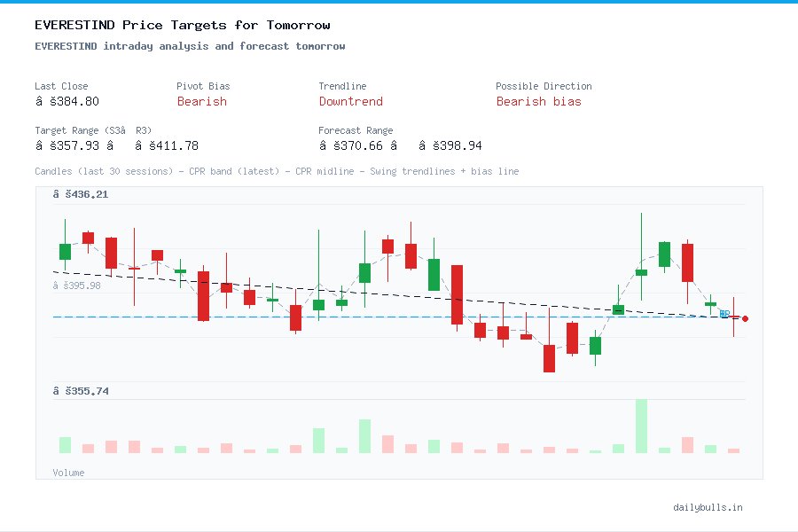Click the 'EVERESTIND intraday analysis and forecast tomorrow' subtitle
The width and height of the screenshot is (798, 532).
[190, 46]
